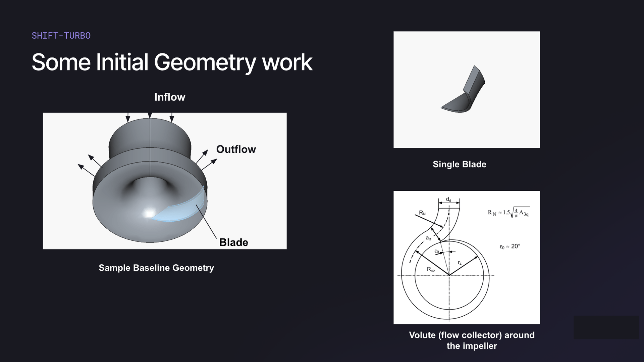Select the volute flow collector caption
This screenshot has width=644, height=362.
click(472, 340)
